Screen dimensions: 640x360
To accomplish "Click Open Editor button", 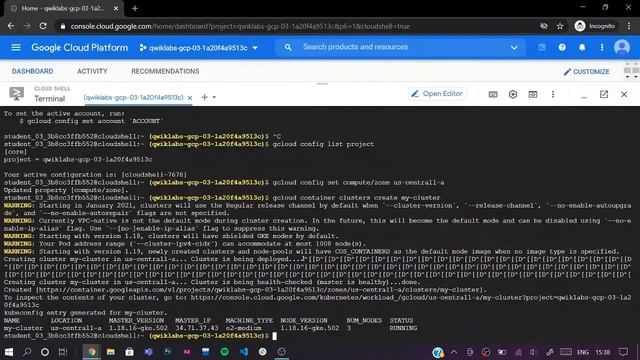I will click(x=437, y=94).
